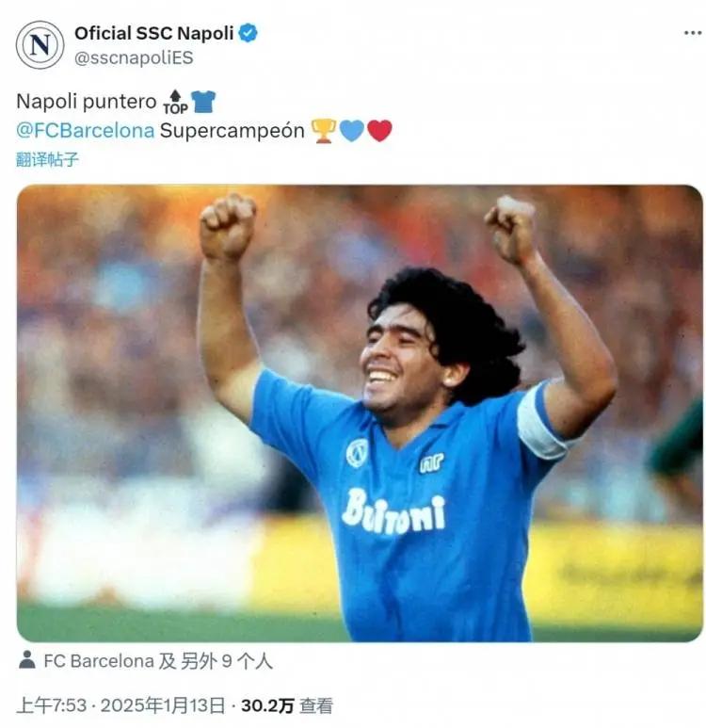Click the Oficial SSC Napoli account name
The image size is (706, 728).
154,33
